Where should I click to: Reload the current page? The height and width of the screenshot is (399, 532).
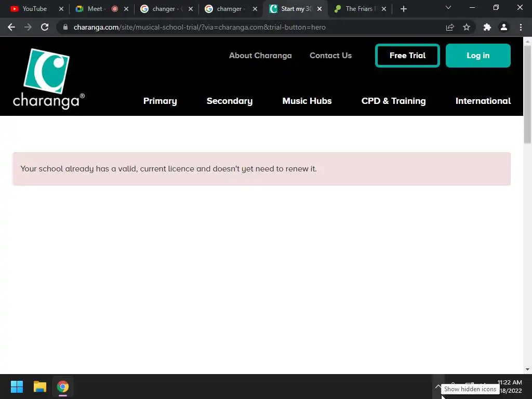tap(45, 27)
